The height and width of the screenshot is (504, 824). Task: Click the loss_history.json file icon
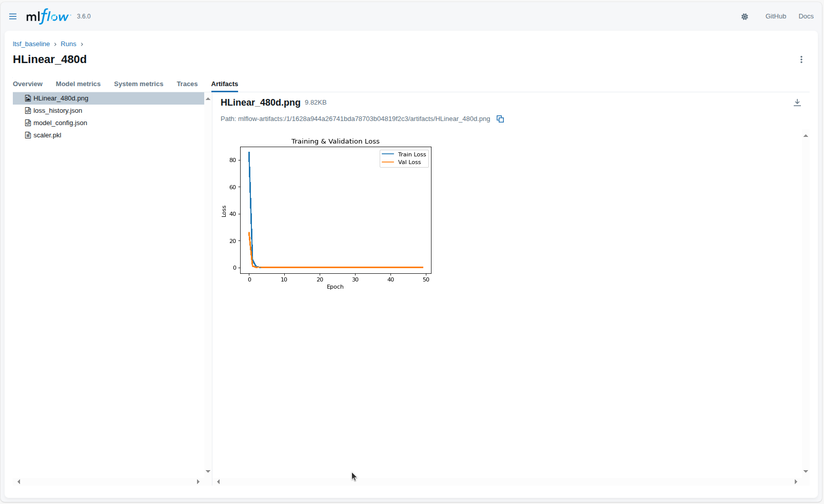click(x=28, y=110)
